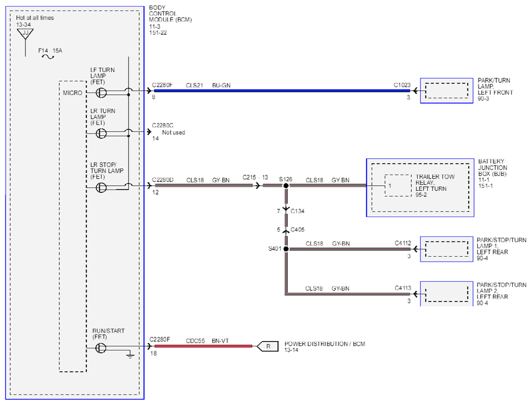The height and width of the screenshot is (405, 532).
Task: Click the C2280F connector label at pin 18
Action: tap(160, 339)
